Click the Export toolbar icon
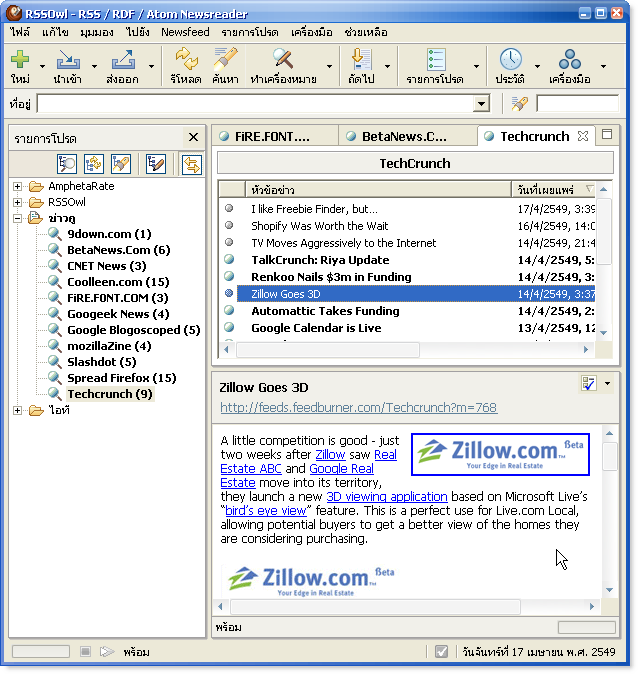The width and height of the screenshot is (638, 674). (123, 60)
